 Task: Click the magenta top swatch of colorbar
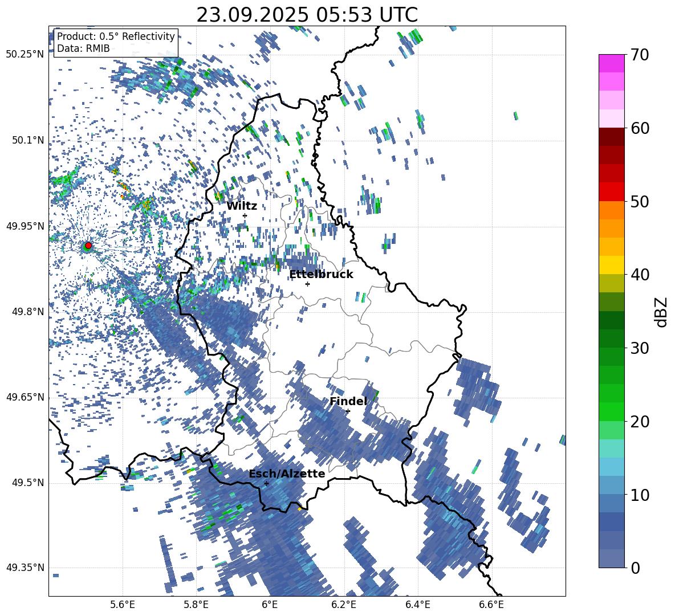pyautogui.click(x=611, y=63)
